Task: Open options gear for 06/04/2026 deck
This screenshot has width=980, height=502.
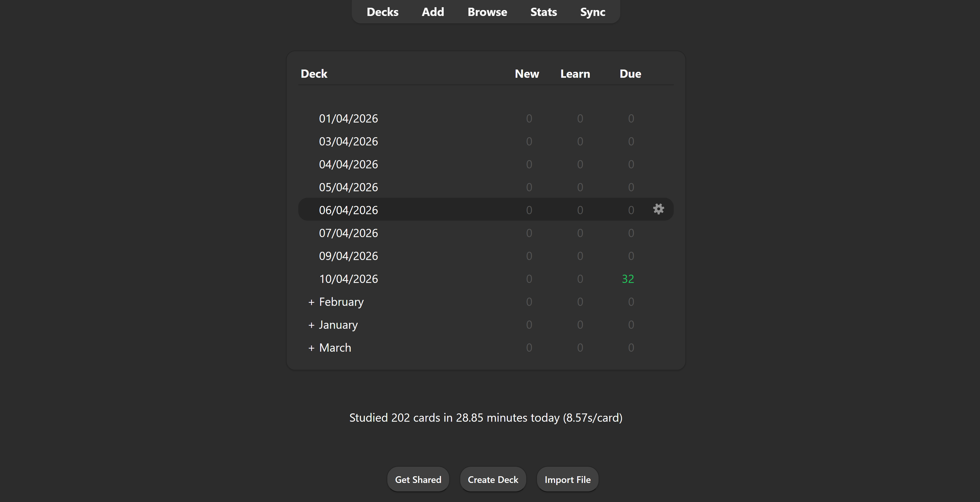Action: pos(658,209)
